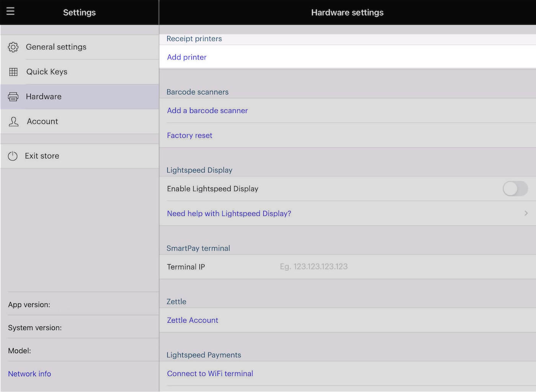The height and width of the screenshot is (392, 536).
Task: Click the Settings title in sidebar header
Action: pos(79,13)
